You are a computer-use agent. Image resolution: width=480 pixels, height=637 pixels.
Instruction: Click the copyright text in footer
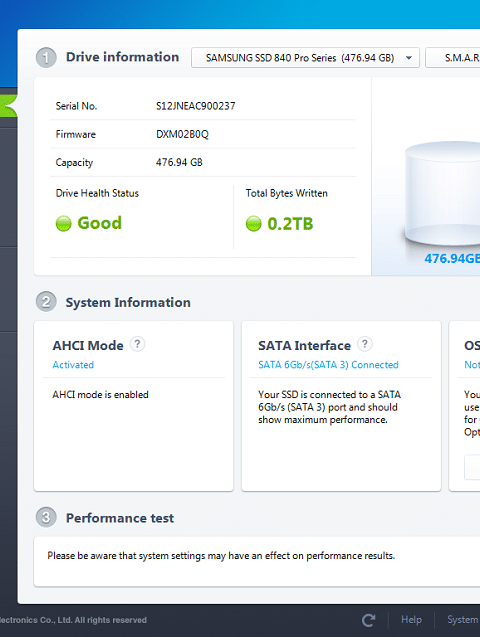(x=73, y=620)
